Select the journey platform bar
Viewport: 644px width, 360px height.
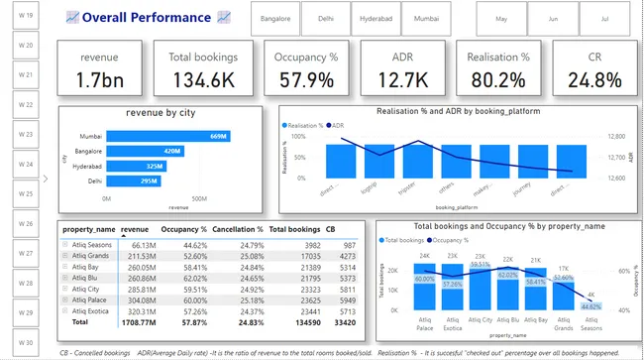(x=533, y=162)
